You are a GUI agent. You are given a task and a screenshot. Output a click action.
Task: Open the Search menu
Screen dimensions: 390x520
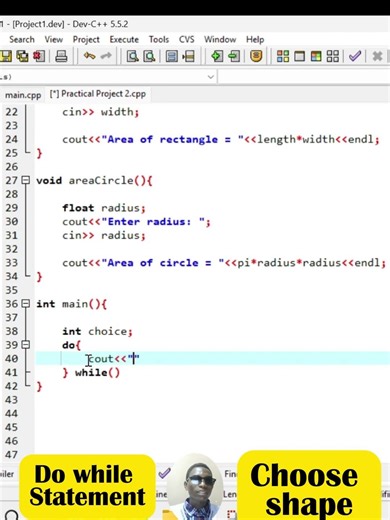point(22,39)
